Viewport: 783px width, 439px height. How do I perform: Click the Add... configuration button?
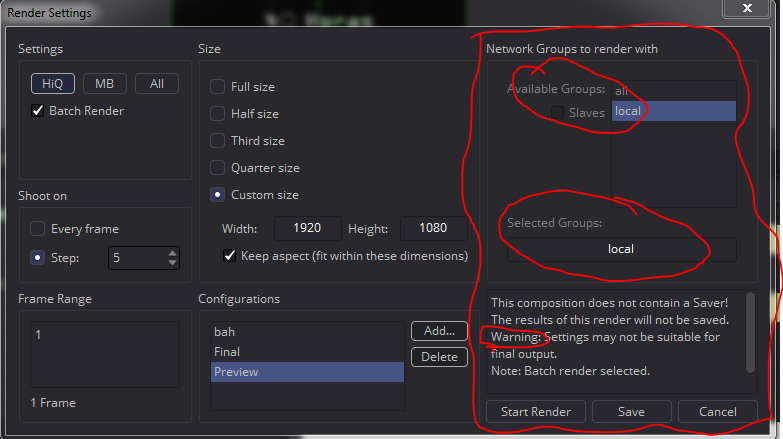click(x=439, y=331)
